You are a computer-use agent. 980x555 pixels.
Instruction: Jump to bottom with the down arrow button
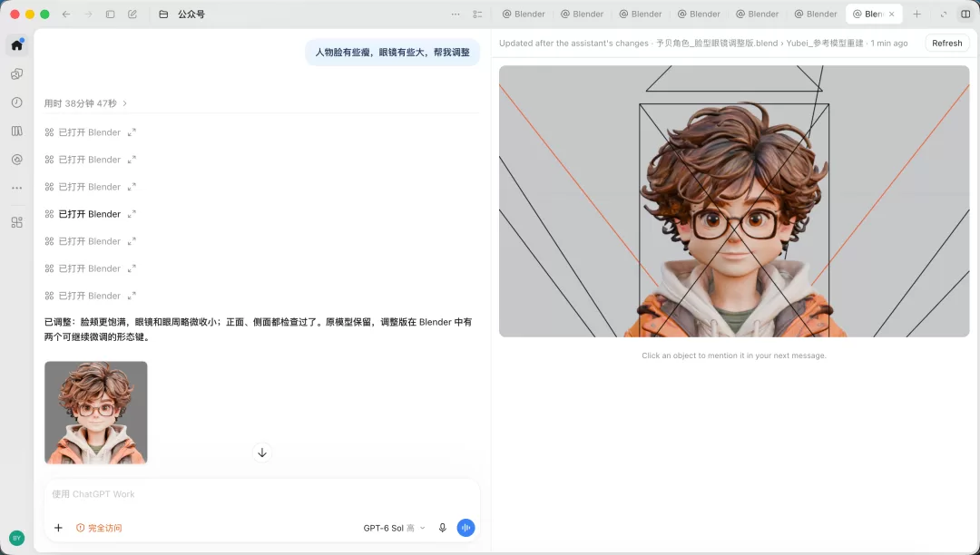[262, 453]
